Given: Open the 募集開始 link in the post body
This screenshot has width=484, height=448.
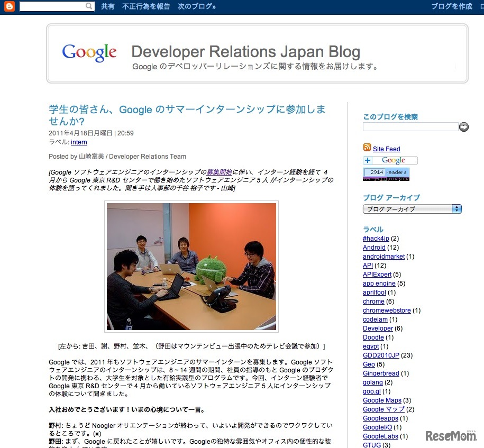Looking at the screenshot, I should [x=221, y=169].
